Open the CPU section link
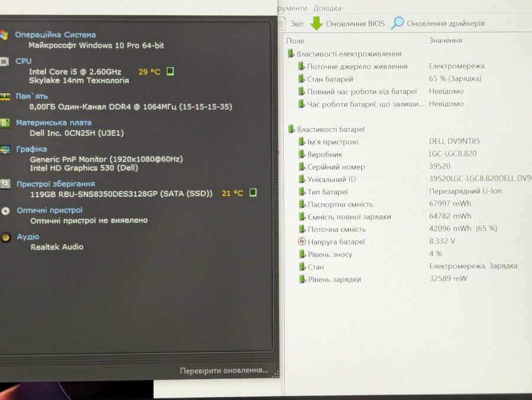The height and width of the screenshot is (400, 532). 24,61
